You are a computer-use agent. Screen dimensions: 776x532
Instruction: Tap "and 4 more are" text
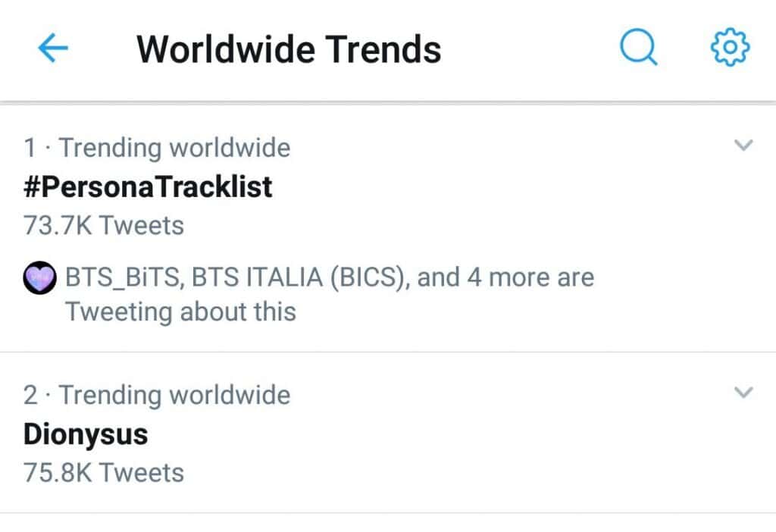pyautogui.click(x=505, y=278)
